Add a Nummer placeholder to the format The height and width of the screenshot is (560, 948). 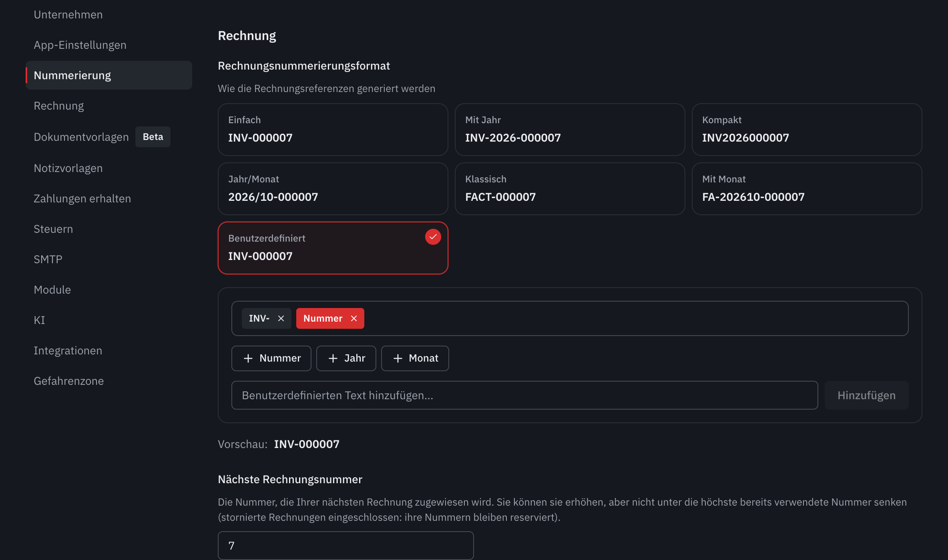(x=271, y=358)
